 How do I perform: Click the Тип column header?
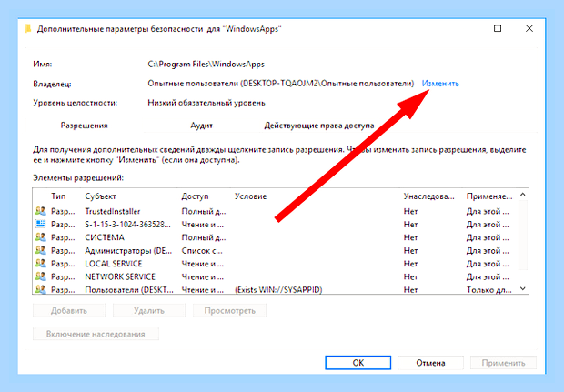[58, 196]
